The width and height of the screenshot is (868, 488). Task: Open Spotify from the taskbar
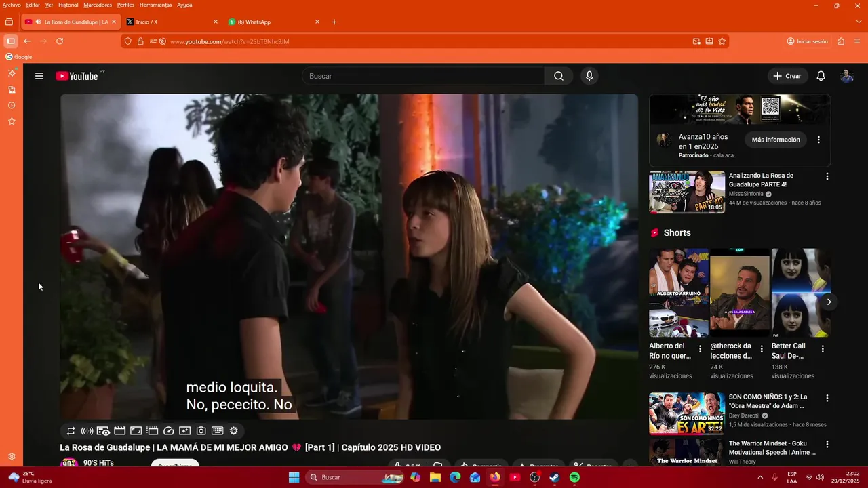click(x=574, y=477)
